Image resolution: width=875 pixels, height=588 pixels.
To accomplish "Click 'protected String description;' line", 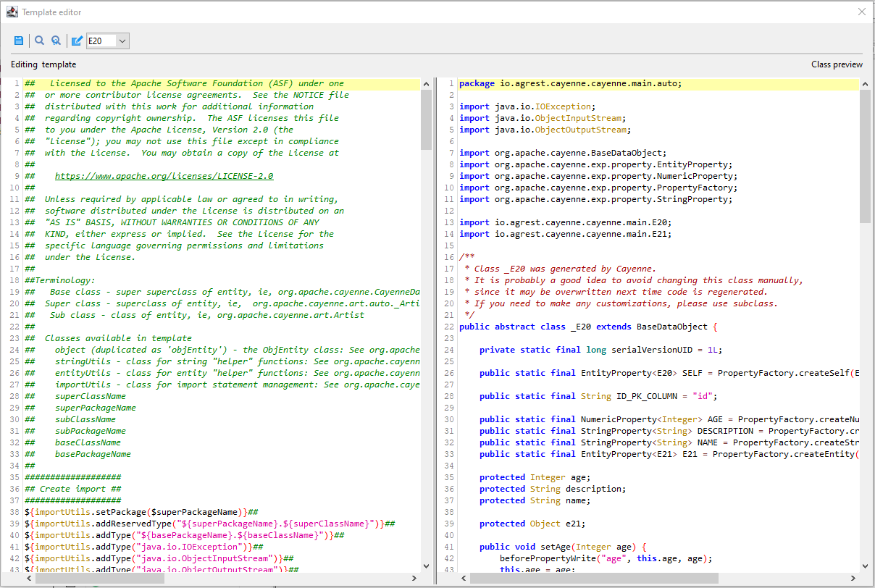I will coord(553,489).
